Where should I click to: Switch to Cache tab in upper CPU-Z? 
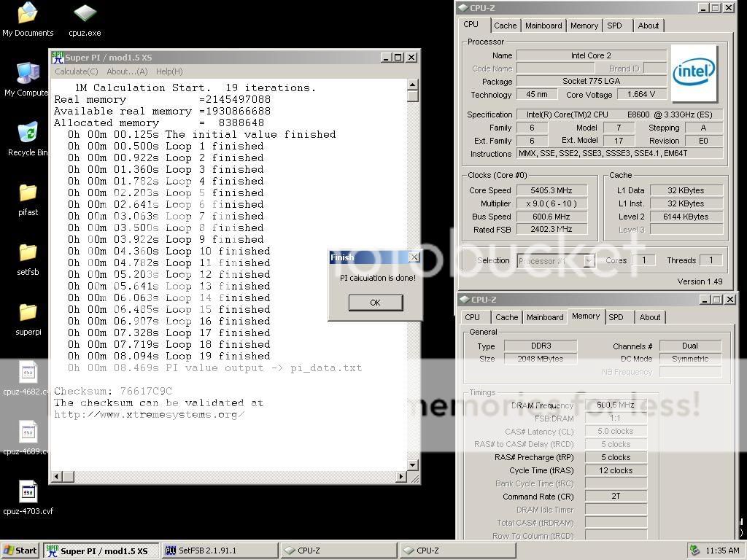[506, 26]
